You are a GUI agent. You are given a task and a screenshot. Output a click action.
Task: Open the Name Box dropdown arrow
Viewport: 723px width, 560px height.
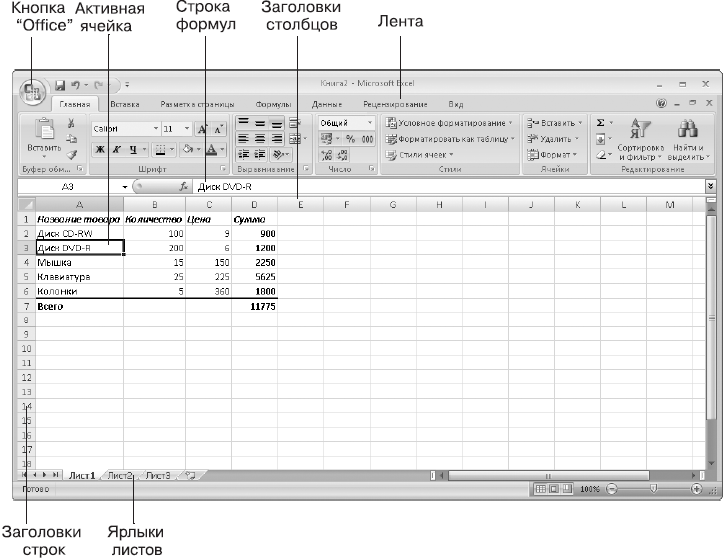124,187
